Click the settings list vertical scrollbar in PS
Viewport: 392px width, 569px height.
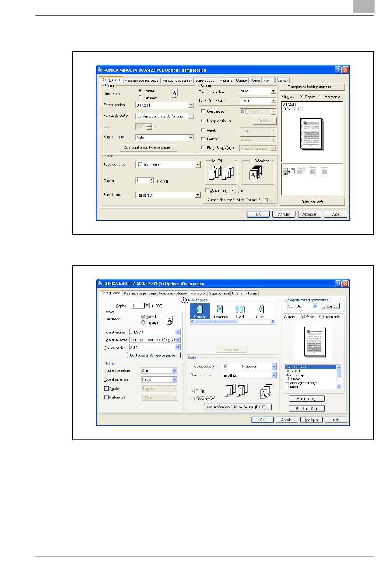(x=339, y=377)
